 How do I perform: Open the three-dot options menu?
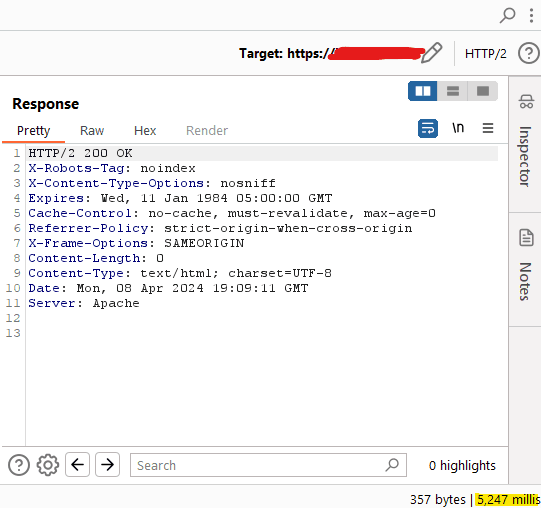pos(531,16)
